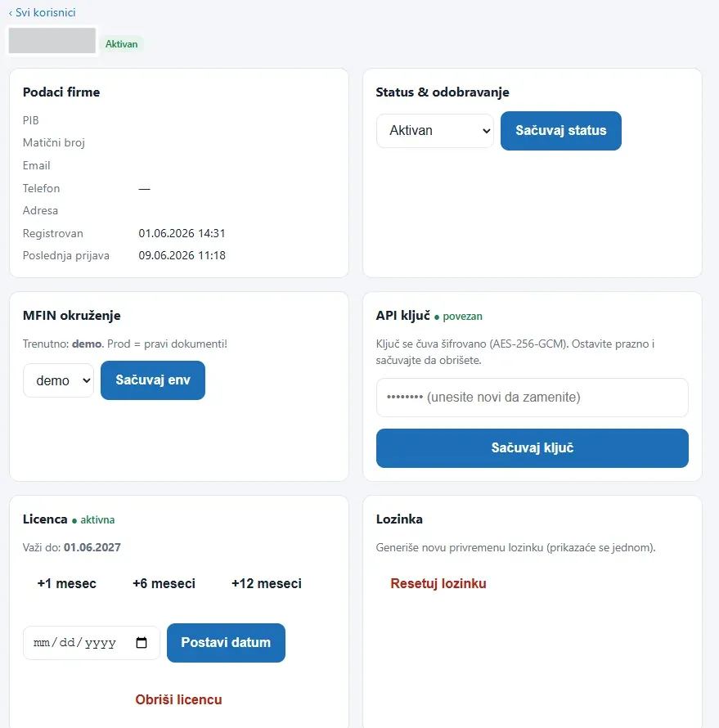This screenshot has width=719, height=728.
Task: Click the aktivna licence status indicator
Action: pyautogui.click(x=93, y=520)
